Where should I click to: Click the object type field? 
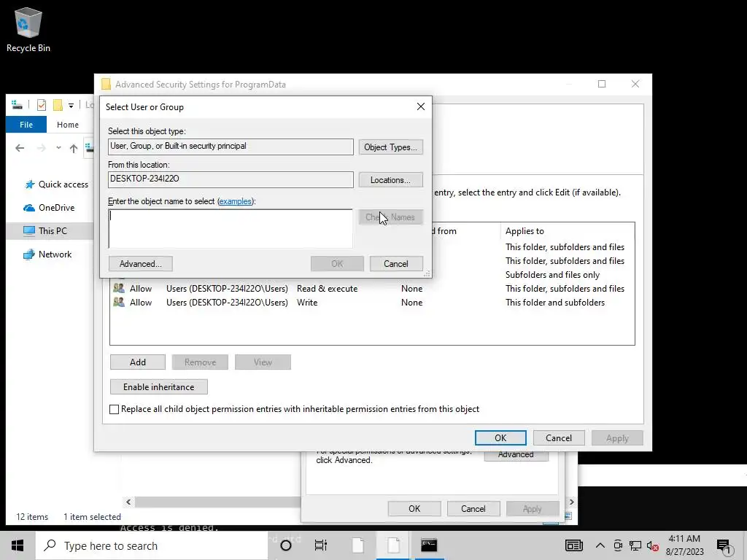click(231, 147)
